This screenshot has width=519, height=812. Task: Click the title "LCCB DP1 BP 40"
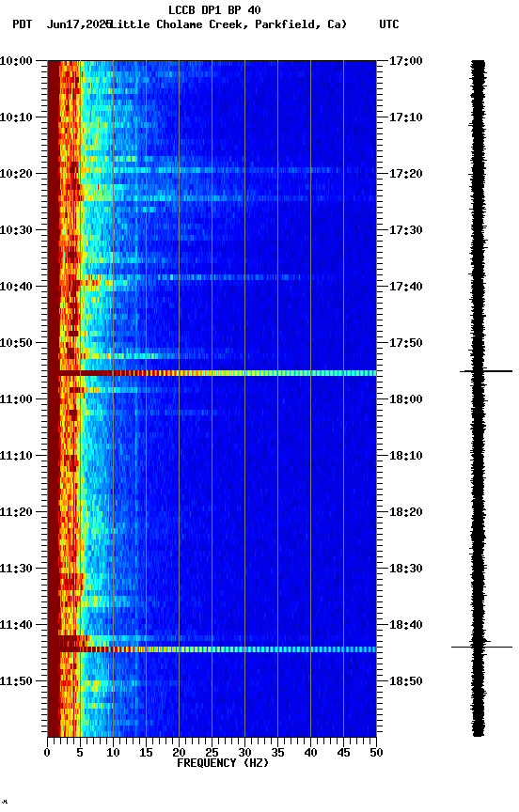[214, 9]
